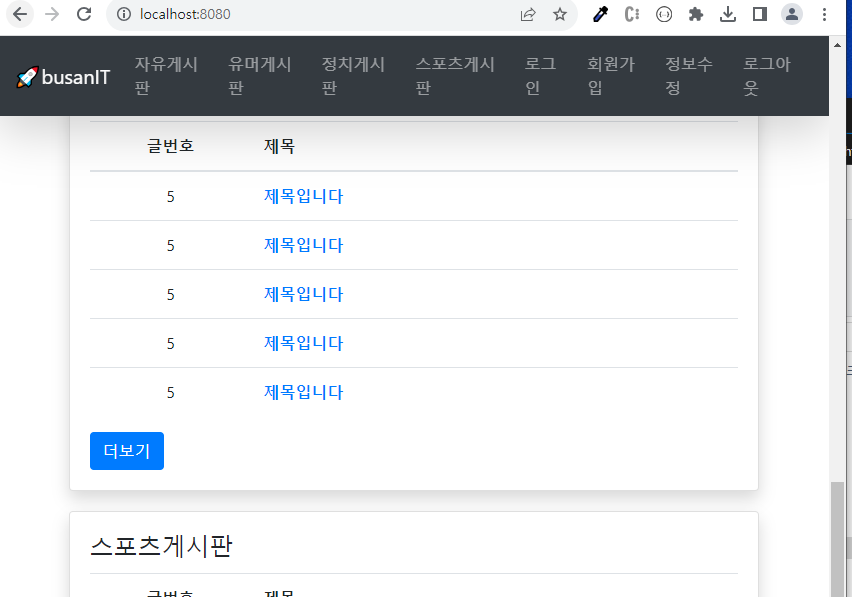Go back to the previous page

pos(20,14)
